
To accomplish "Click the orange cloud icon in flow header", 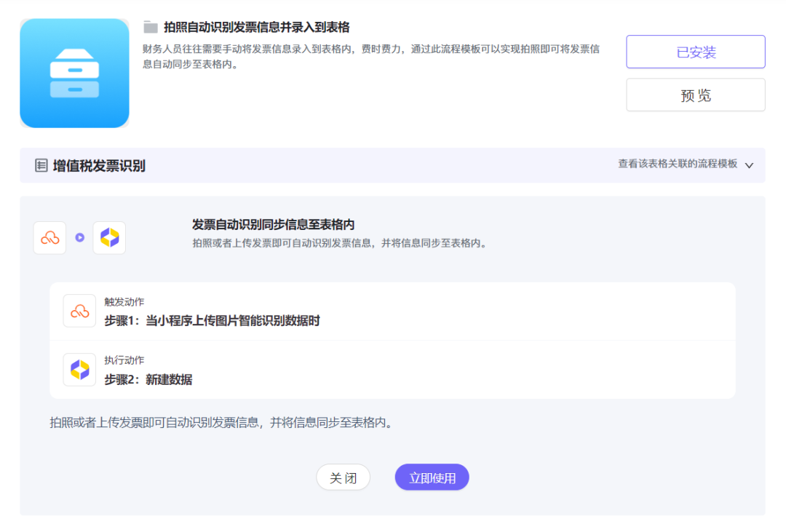I will pos(49,238).
